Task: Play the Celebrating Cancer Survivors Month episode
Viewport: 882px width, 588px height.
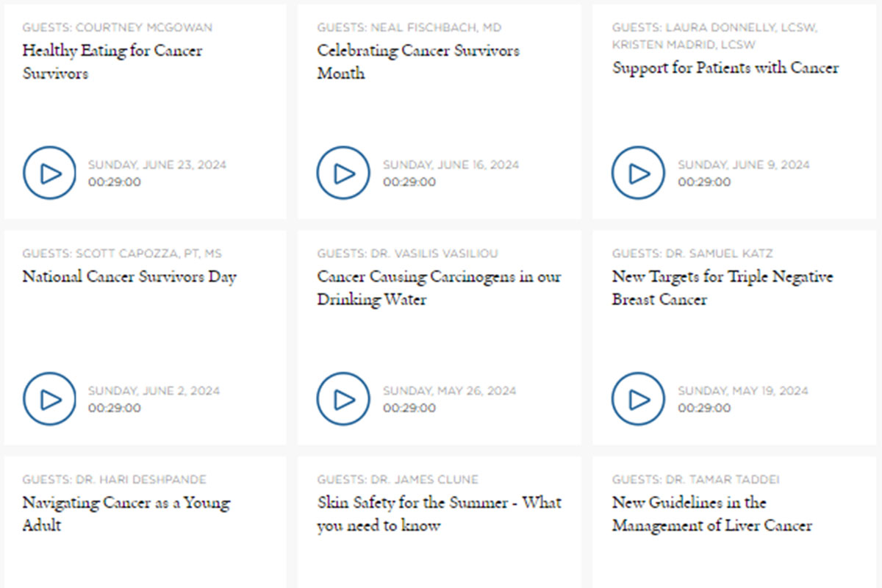Action: click(x=343, y=173)
